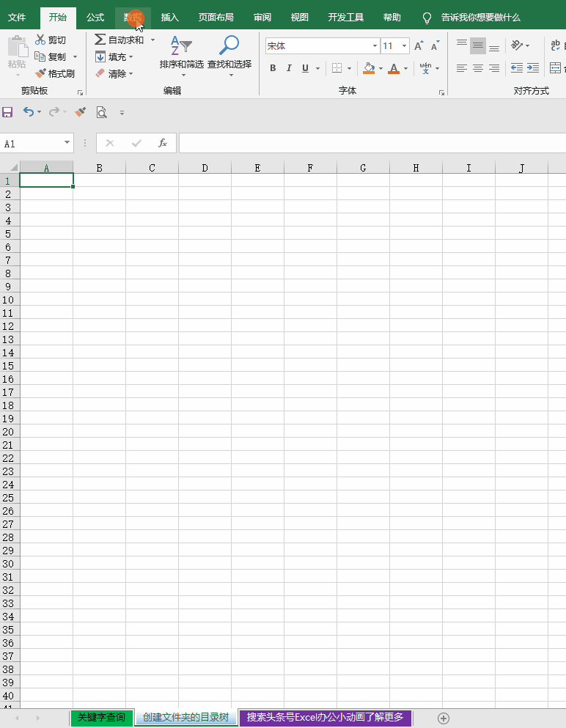
Task: Click the Copy (复制) icon
Action: point(40,56)
